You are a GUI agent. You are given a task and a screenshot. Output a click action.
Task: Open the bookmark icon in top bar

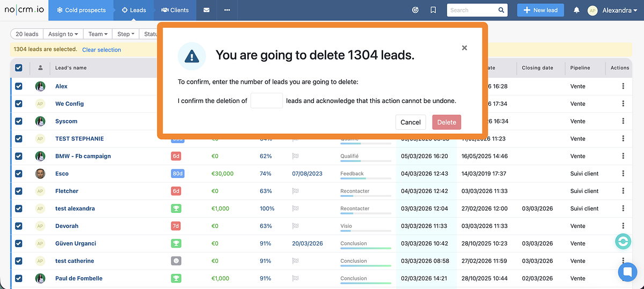pyautogui.click(x=433, y=10)
